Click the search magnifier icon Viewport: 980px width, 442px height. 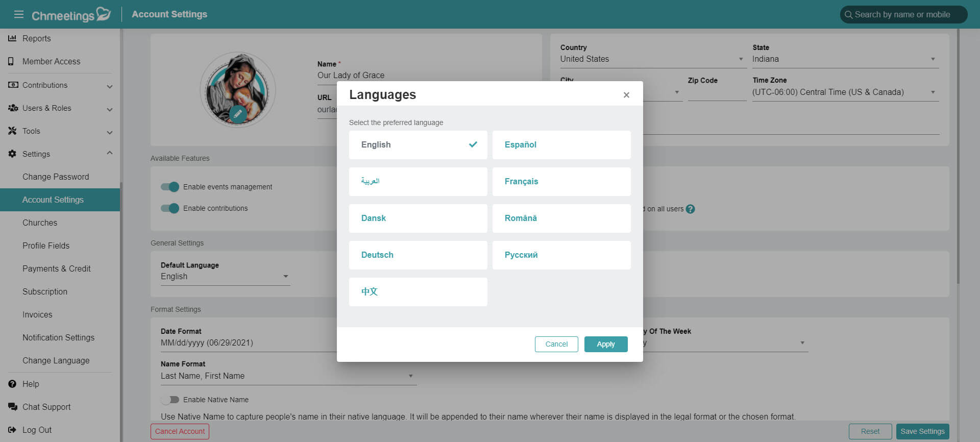(x=848, y=15)
